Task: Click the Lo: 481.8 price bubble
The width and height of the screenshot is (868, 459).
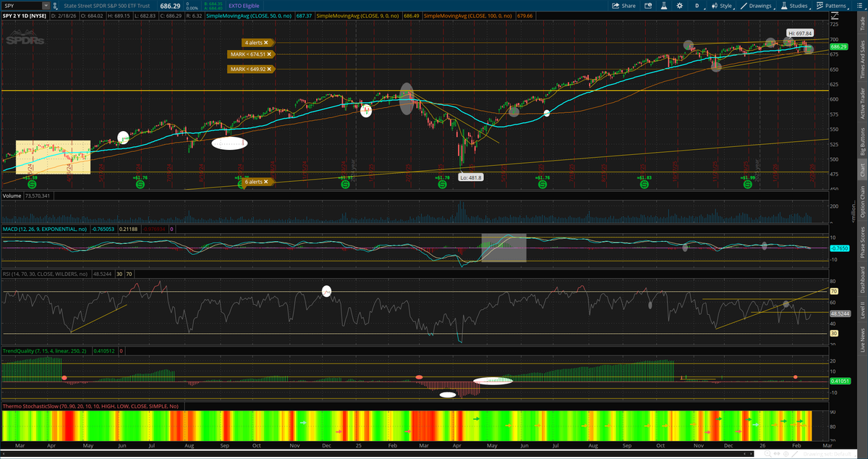Action: coord(471,177)
